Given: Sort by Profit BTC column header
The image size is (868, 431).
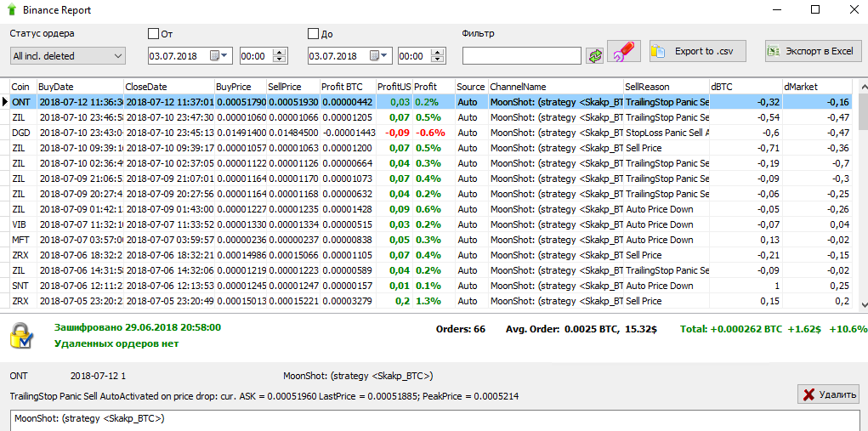Looking at the screenshot, I should click(348, 87).
